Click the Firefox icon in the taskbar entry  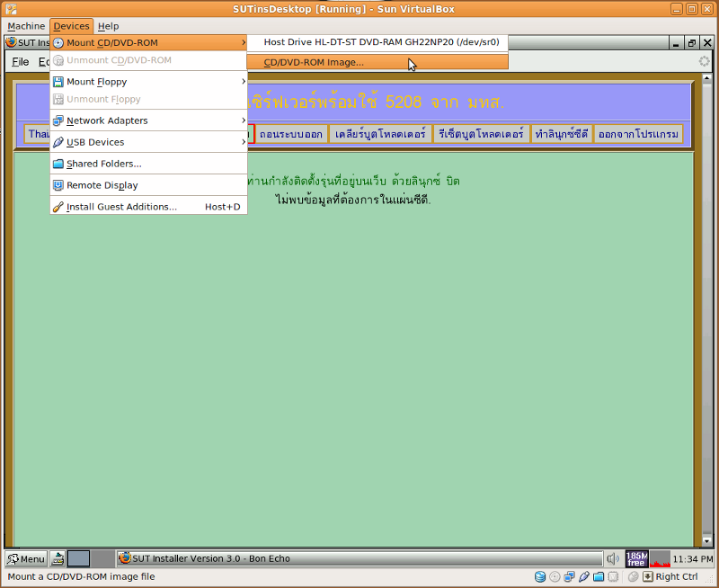[x=124, y=558]
